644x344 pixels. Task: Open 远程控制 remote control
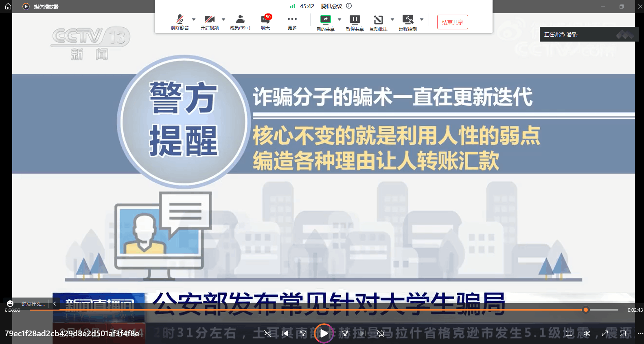point(408,23)
